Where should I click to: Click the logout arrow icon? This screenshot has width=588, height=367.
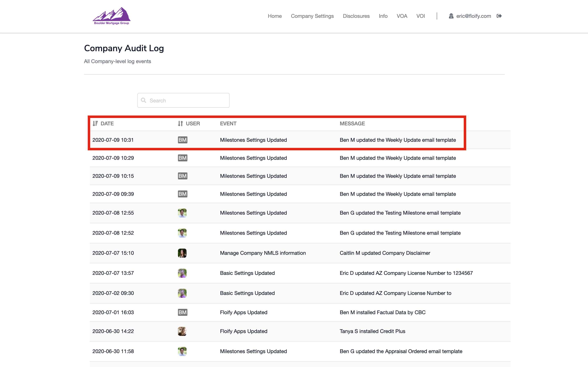[x=499, y=16]
